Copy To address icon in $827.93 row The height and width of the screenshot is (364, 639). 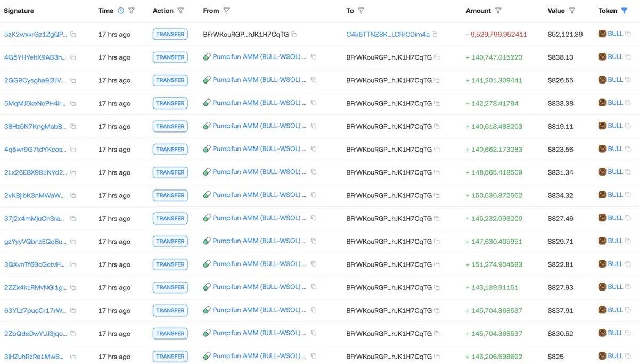pyautogui.click(x=437, y=287)
